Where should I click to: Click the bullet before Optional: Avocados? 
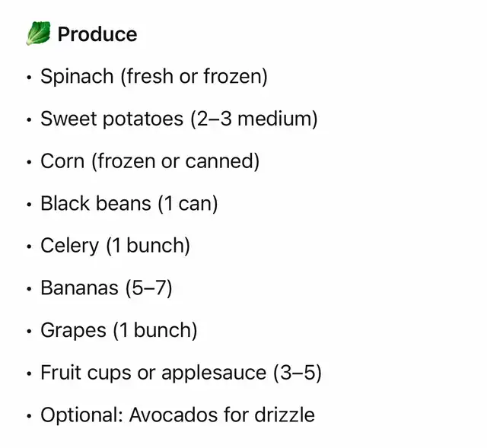[29, 415]
